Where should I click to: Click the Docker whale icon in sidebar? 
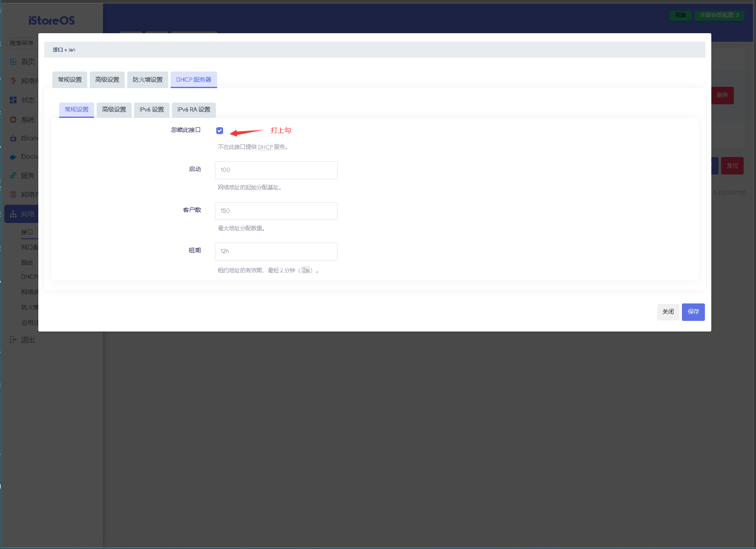click(13, 157)
